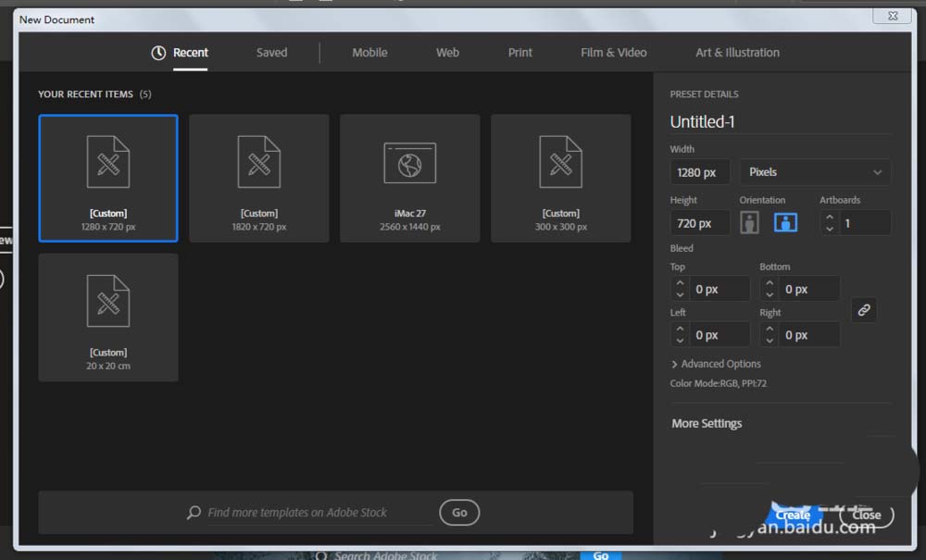Edit the Untitled-1 document name field
The image size is (926, 560).
pos(780,121)
